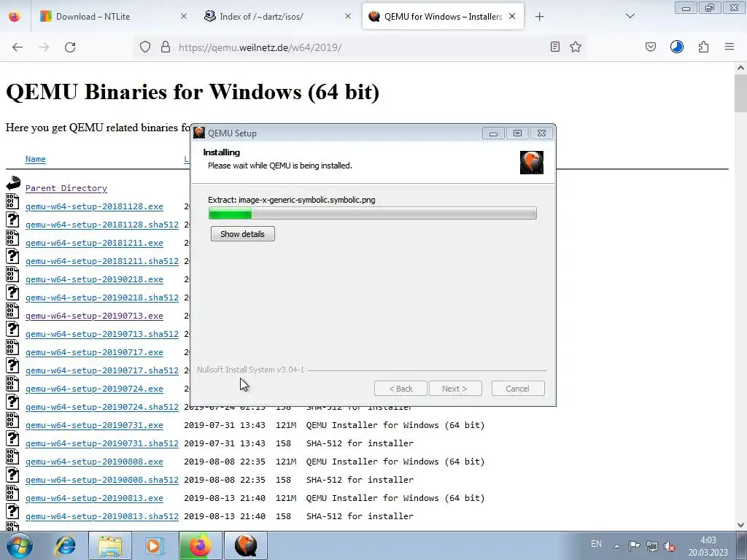Click the installation progress bar
Image resolution: width=747 pixels, height=560 pixels.
point(373,214)
